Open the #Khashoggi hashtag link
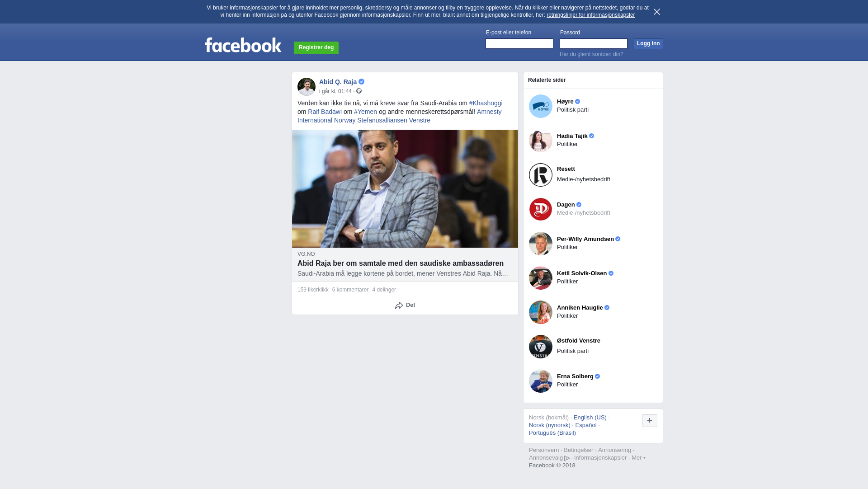The width and height of the screenshot is (868, 489). 486,103
